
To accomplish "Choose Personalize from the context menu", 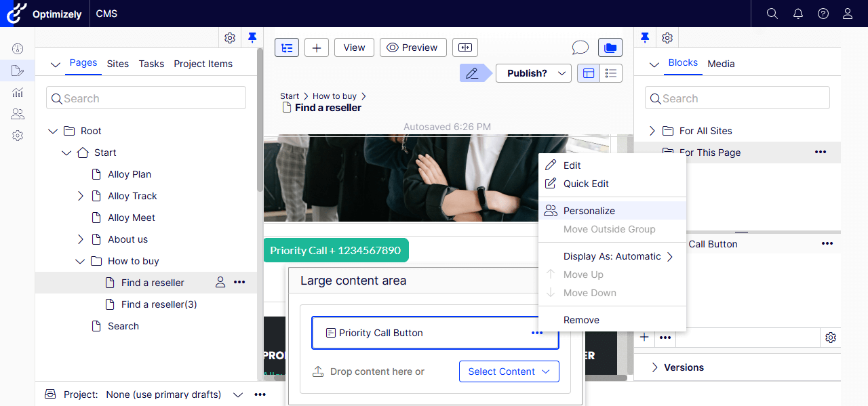I will tap(589, 211).
